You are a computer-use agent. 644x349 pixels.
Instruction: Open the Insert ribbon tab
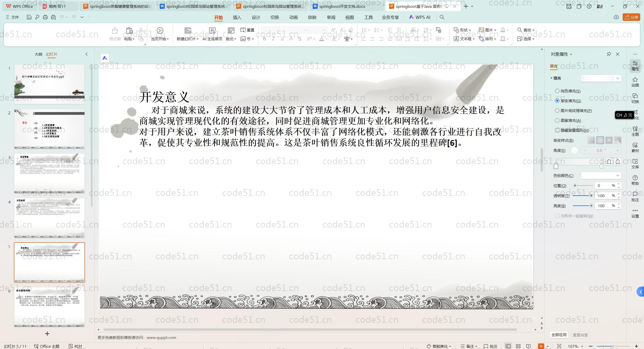point(237,17)
